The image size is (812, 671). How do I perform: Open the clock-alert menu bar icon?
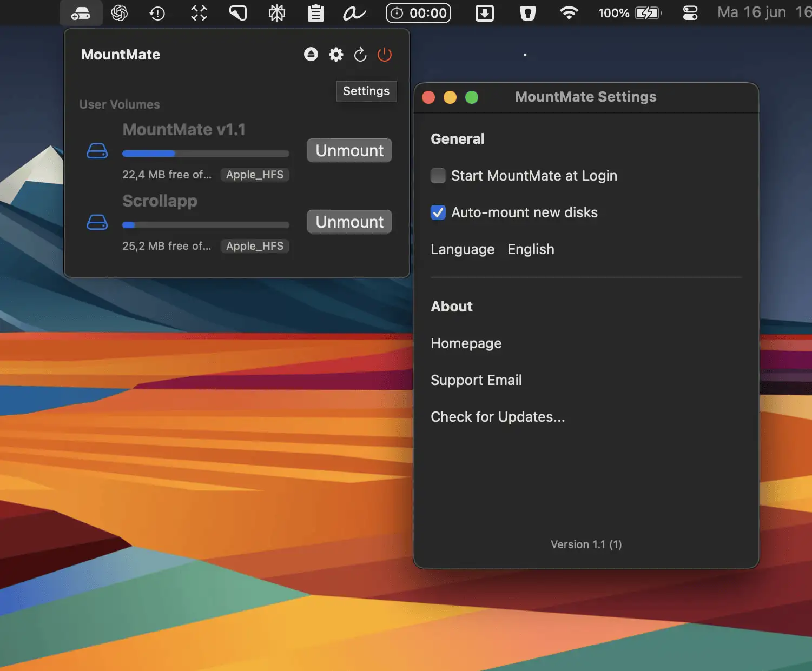click(157, 14)
